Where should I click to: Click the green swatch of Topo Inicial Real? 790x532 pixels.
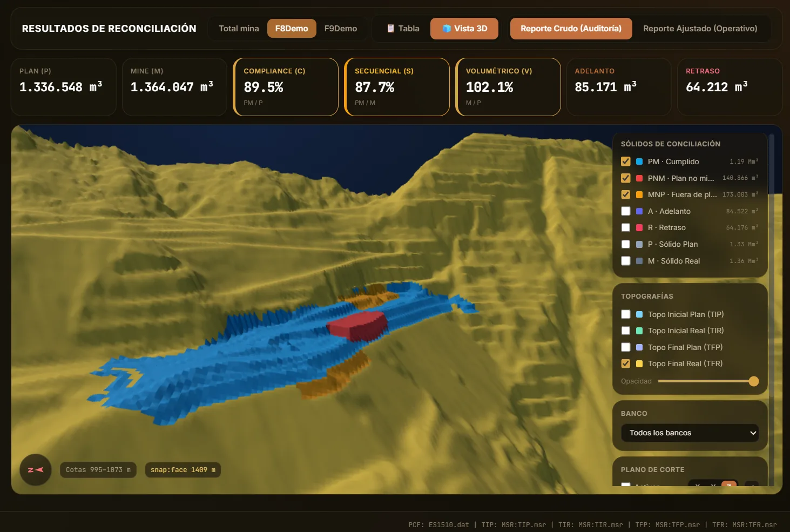[x=639, y=331]
